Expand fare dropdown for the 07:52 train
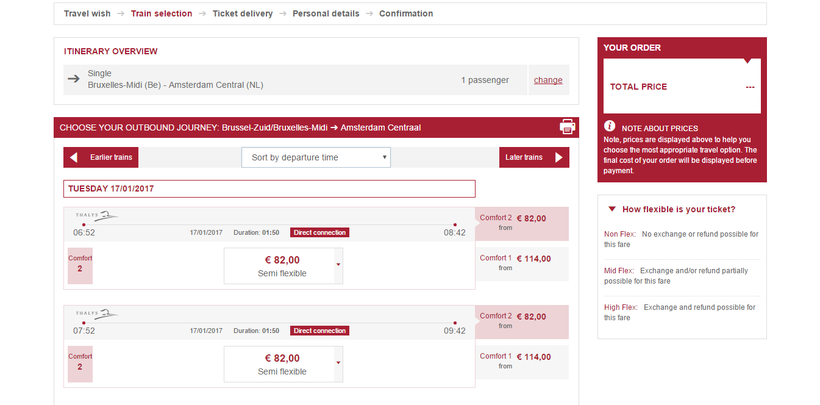 coord(338,363)
